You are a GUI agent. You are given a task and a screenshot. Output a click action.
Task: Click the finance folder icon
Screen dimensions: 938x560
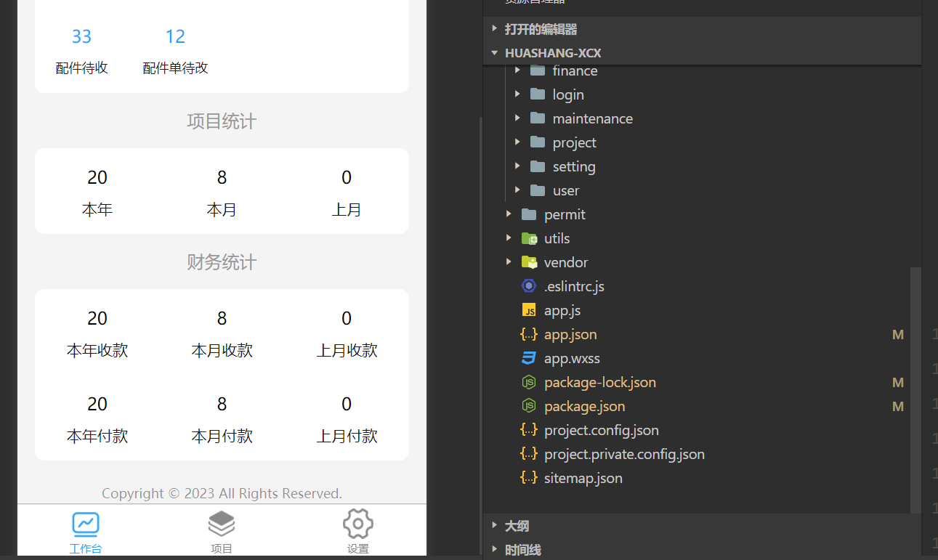point(538,70)
